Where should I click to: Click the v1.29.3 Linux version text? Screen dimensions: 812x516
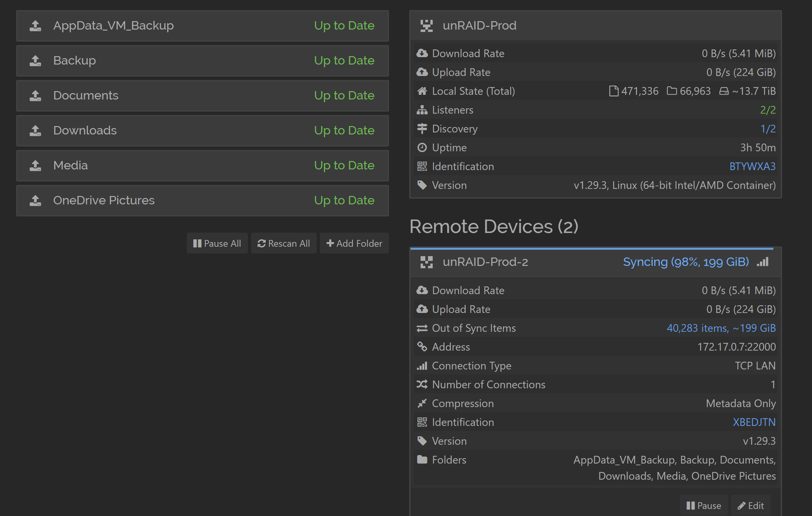point(675,185)
